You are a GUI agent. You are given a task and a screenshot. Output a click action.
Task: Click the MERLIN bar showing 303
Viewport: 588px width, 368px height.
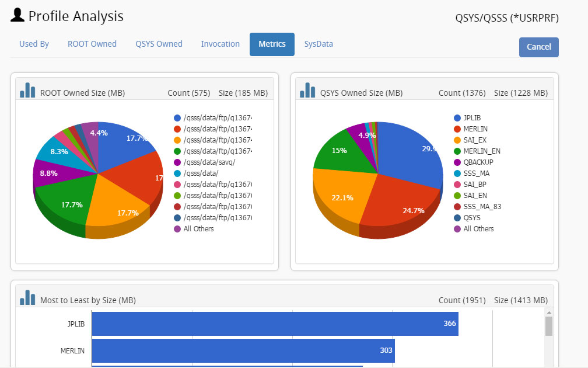243,351
